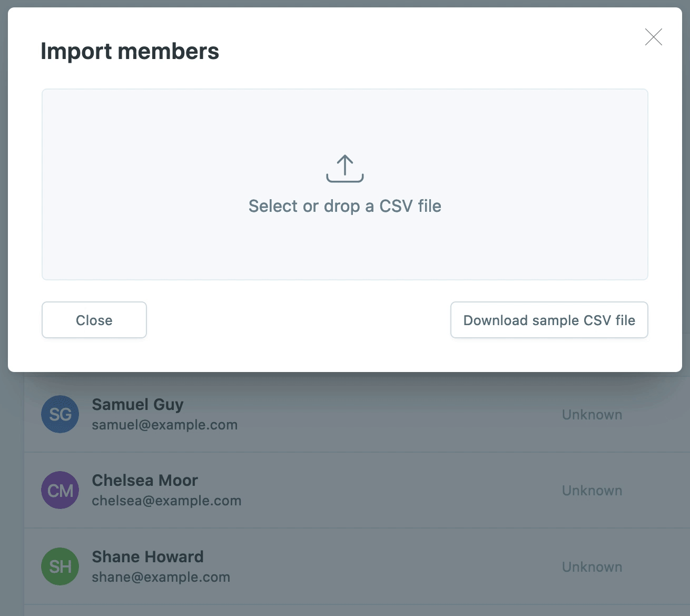
Task: Click the samuel@example.com email address
Action: tap(164, 425)
